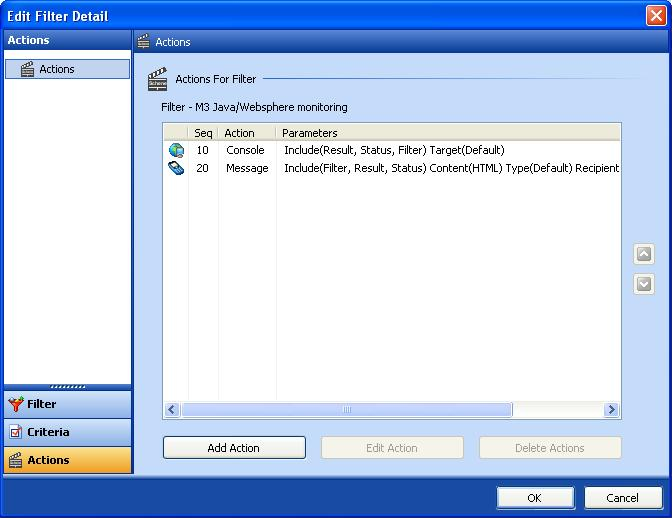Click the Message action phone icon

(x=176, y=168)
